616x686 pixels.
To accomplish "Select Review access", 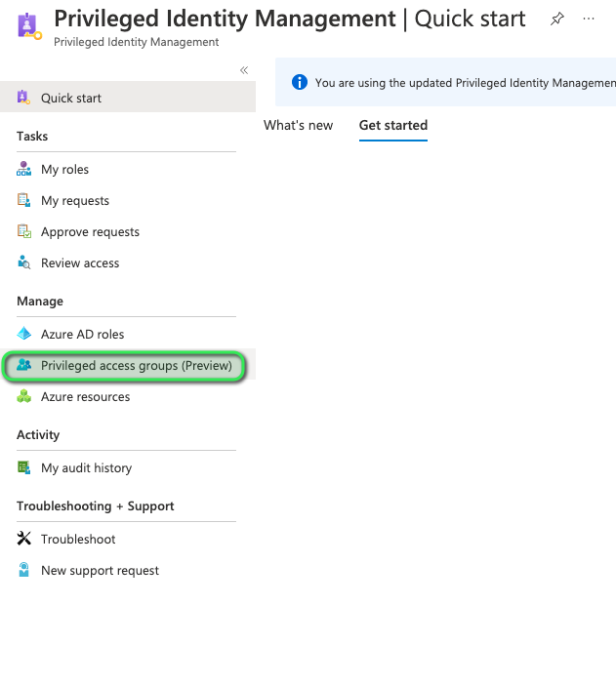I will click(80, 262).
